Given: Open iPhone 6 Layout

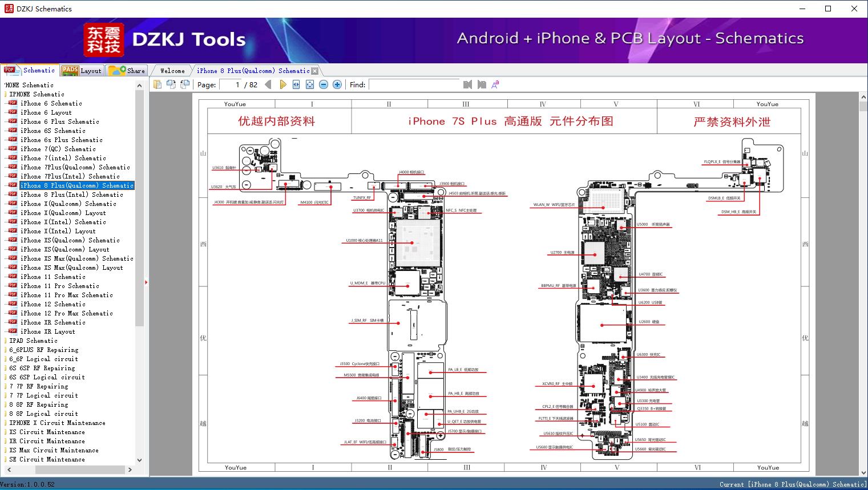Looking at the screenshot, I should tap(46, 112).
